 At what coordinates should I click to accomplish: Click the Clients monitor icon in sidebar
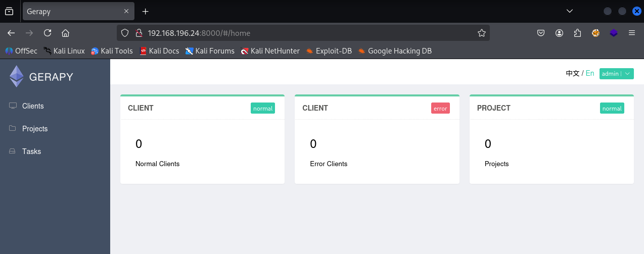click(x=13, y=106)
